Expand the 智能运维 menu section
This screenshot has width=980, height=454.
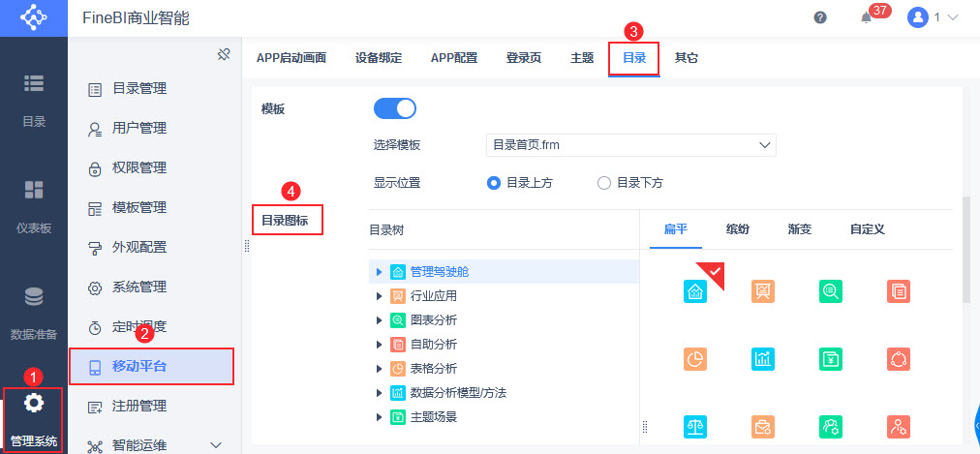(216, 445)
